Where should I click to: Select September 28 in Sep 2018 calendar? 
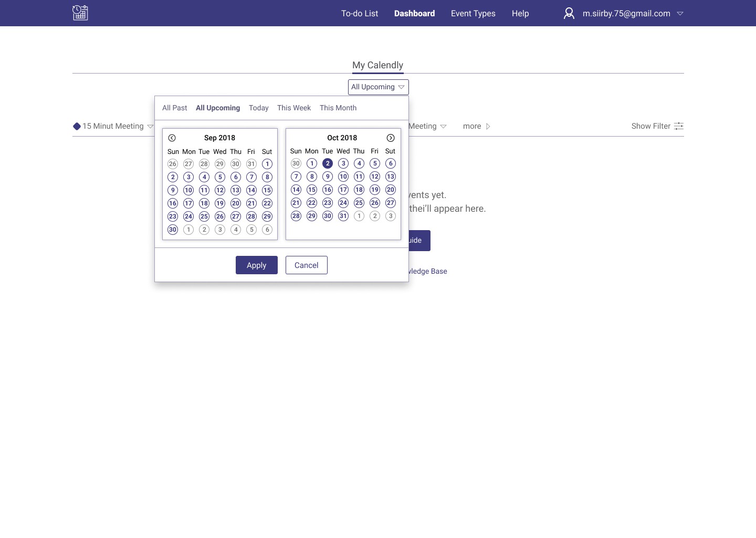pos(251,216)
